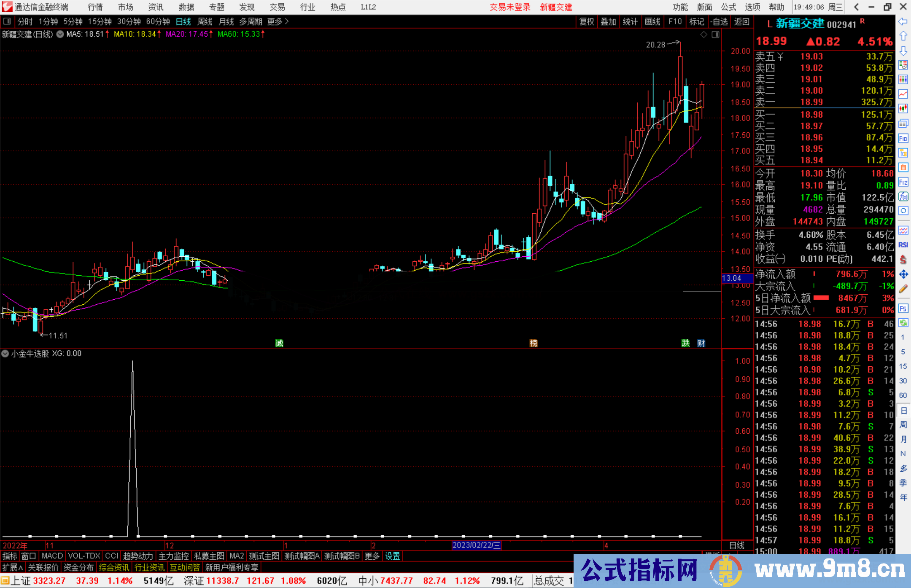Toggle the MA indicator circle next to 新疆交建(日线)
The image size is (911, 588).
(x=60, y=34)
